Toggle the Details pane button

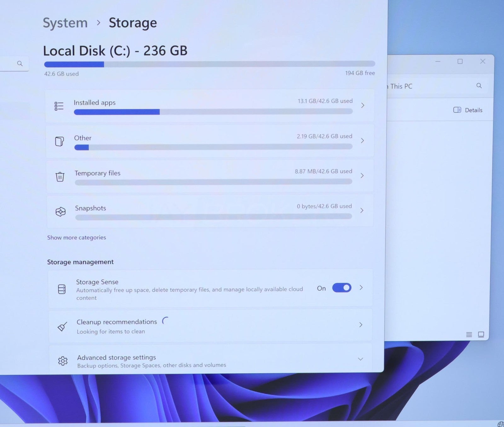coord(468,110)
